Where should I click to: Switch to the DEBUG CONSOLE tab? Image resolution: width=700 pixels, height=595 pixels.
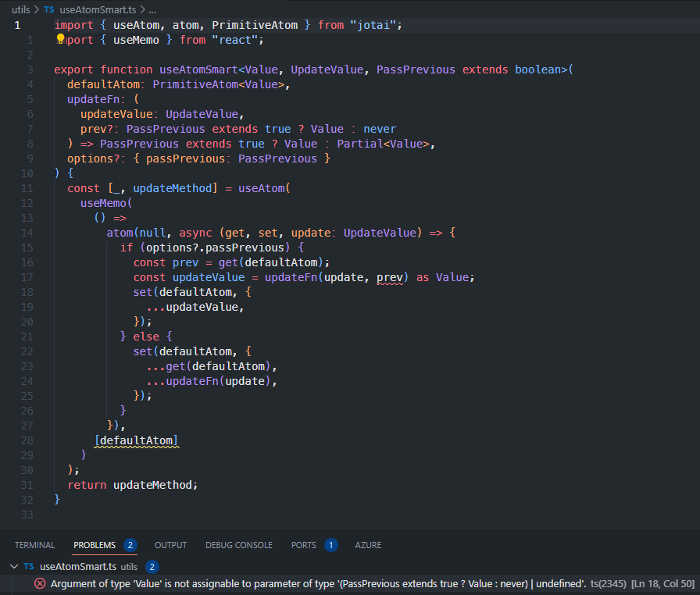click(239, 545)
